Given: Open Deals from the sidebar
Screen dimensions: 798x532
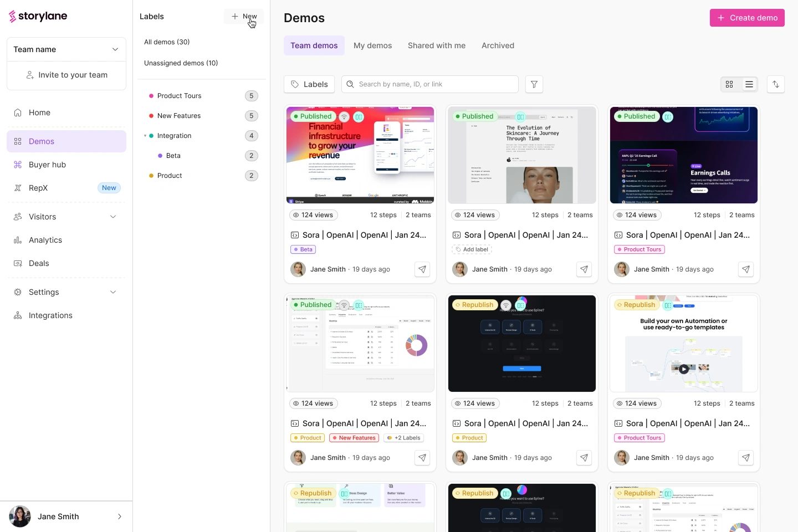Looking at the screenshot, I should (x=66, y=263).
